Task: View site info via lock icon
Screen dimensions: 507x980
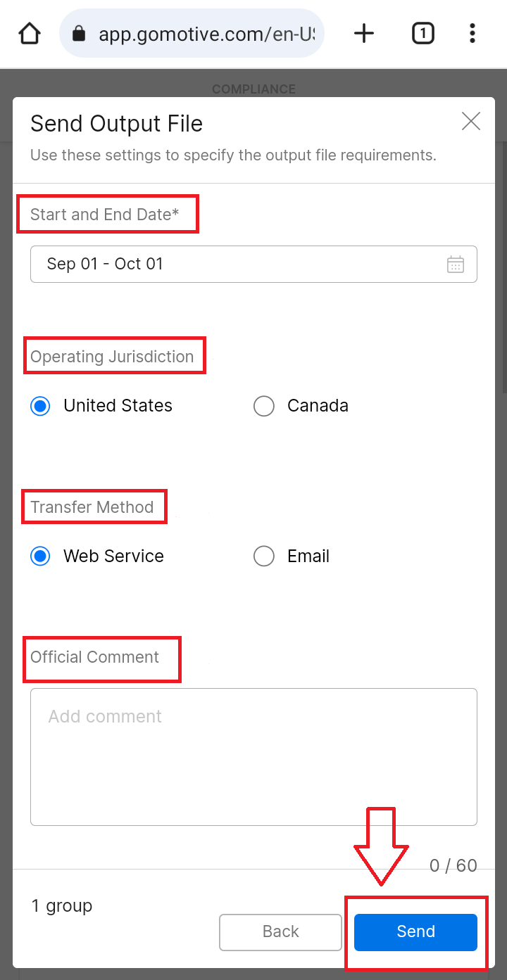Action: tap(79, 33)
